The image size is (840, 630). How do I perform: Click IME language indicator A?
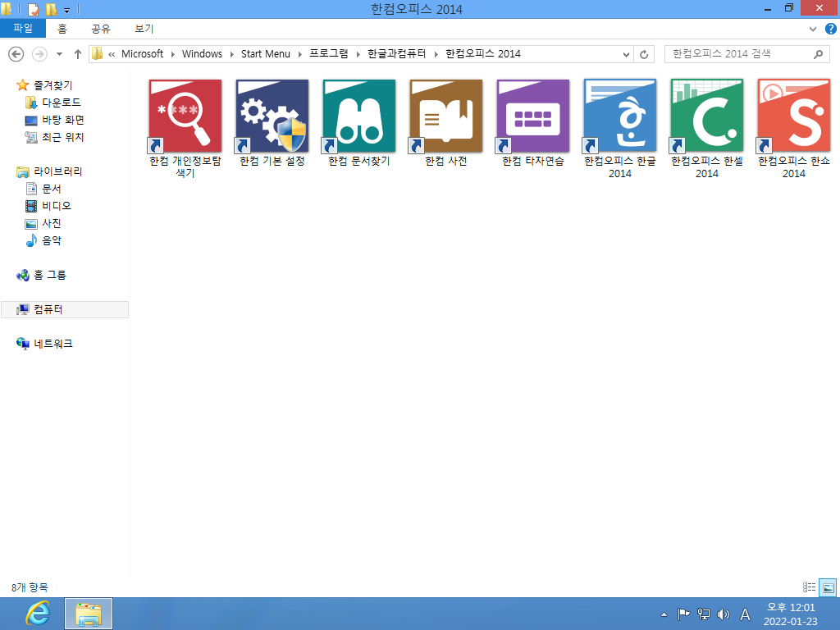[745, 614]
